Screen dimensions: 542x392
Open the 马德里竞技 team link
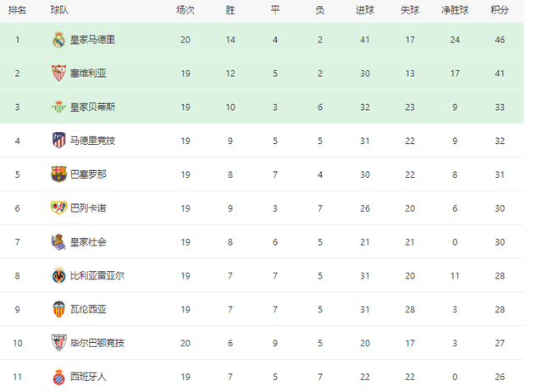click(x=92, y=141)
